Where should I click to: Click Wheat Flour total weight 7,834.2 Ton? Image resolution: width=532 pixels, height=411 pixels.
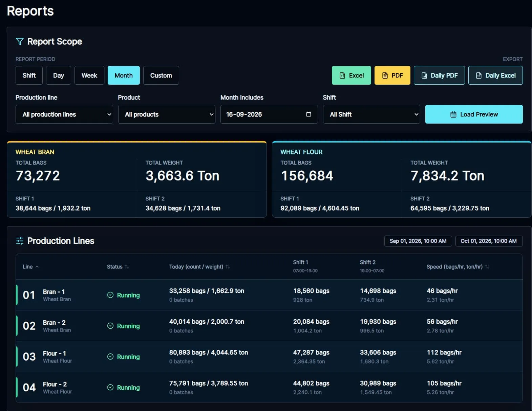(x=447, y=175)
